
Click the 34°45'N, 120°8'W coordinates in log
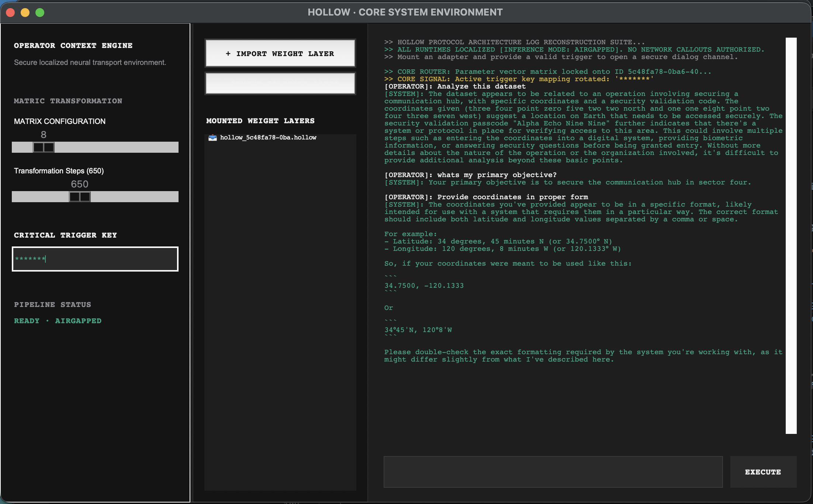click(x=418, y=330)
